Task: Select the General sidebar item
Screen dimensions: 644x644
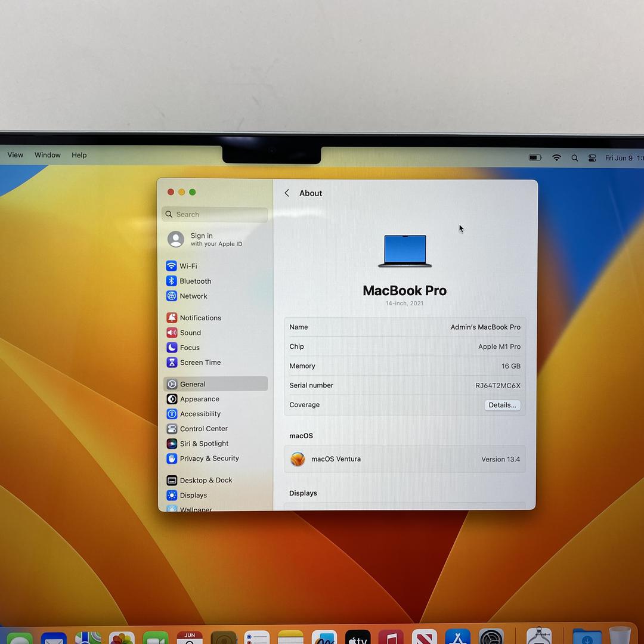Action: pos(215,384)
